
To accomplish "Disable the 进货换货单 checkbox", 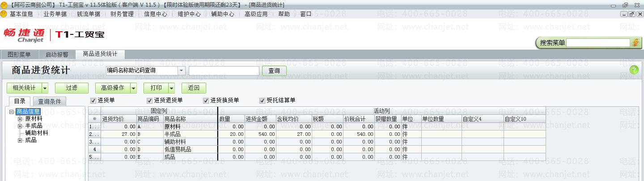I will tap(206, 100).
